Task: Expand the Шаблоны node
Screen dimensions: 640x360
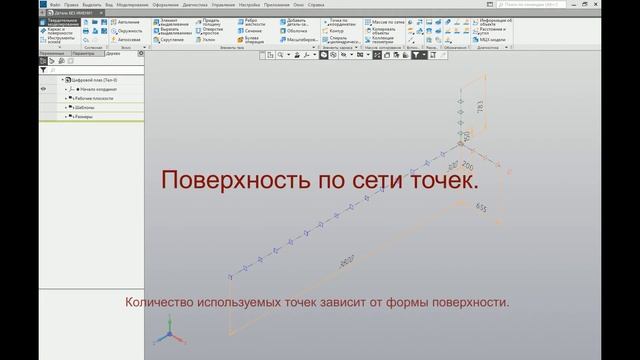Action: point(66,107)
